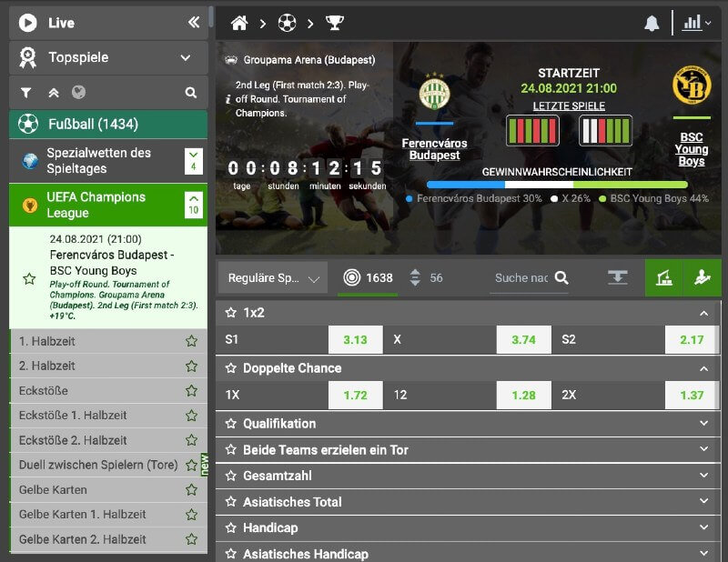This screenshot has width=728, height=562.
Task: Star the Gesamtzahl market
Action: pos(231,476)
